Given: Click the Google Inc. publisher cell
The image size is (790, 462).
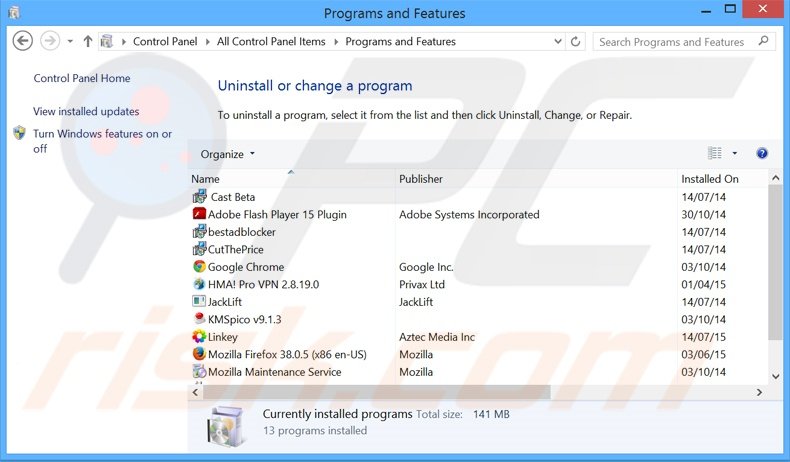Looking at the screenshot, I should [x=426, y=267].
